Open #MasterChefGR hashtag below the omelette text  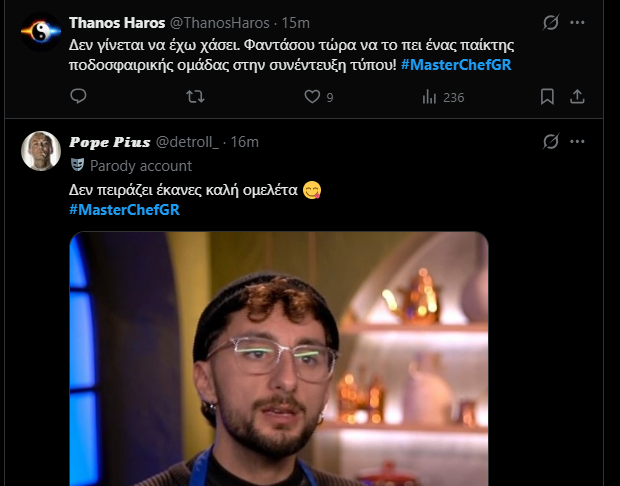124,209
